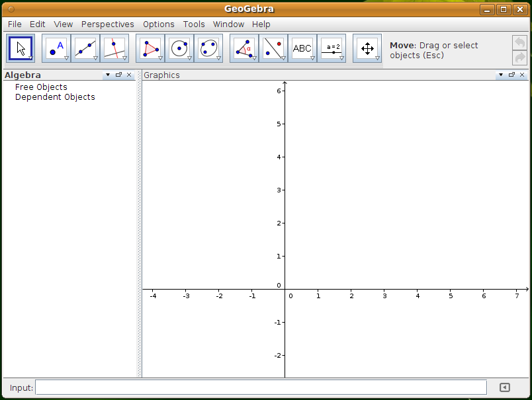The width and height of the screenshot is (532, 400).
Task: Select the Move tool
Action: [x=21, y=48]
